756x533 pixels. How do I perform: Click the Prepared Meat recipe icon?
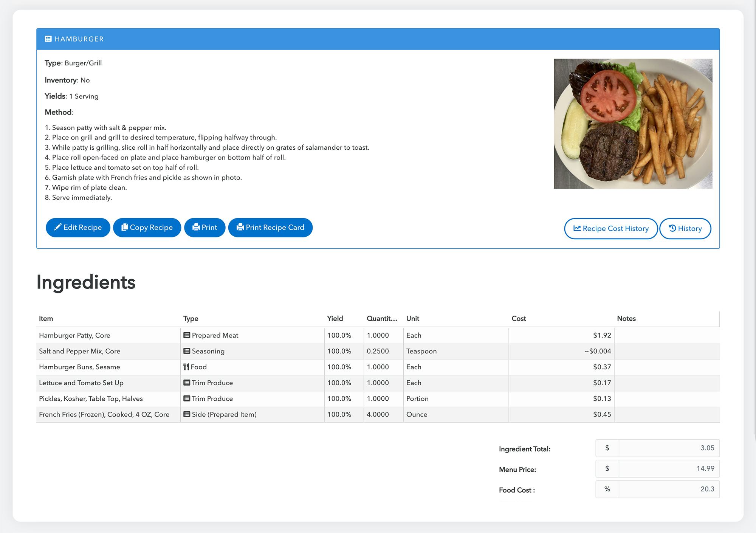tap(186, 335)
